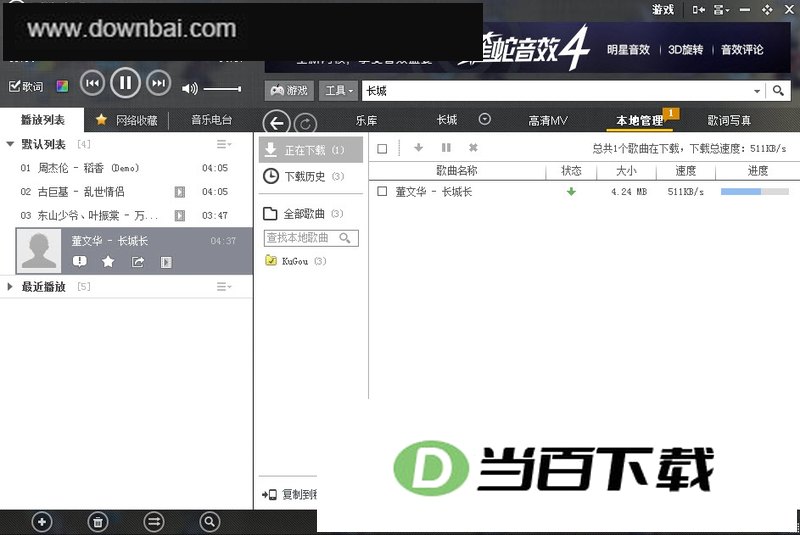Open the 本地管理 tab
Image resolution: width=800 pixels, height=535 pixels.
tap(640, 120)
